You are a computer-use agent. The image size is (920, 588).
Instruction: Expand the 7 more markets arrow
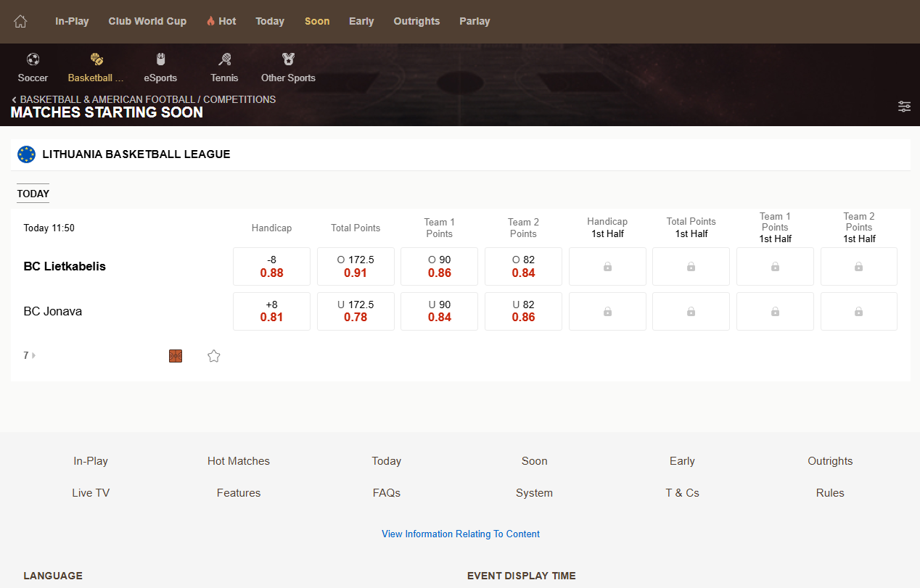30,355
